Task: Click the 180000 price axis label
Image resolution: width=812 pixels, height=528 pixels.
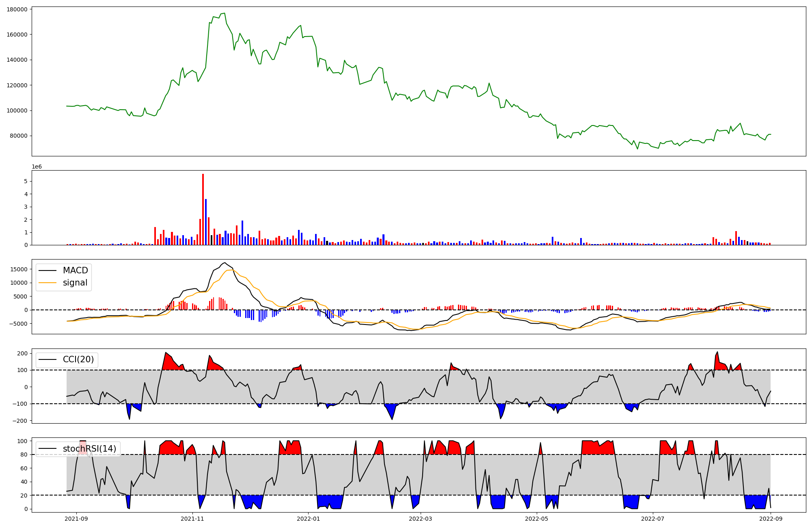Action: [x=17, y=9]
